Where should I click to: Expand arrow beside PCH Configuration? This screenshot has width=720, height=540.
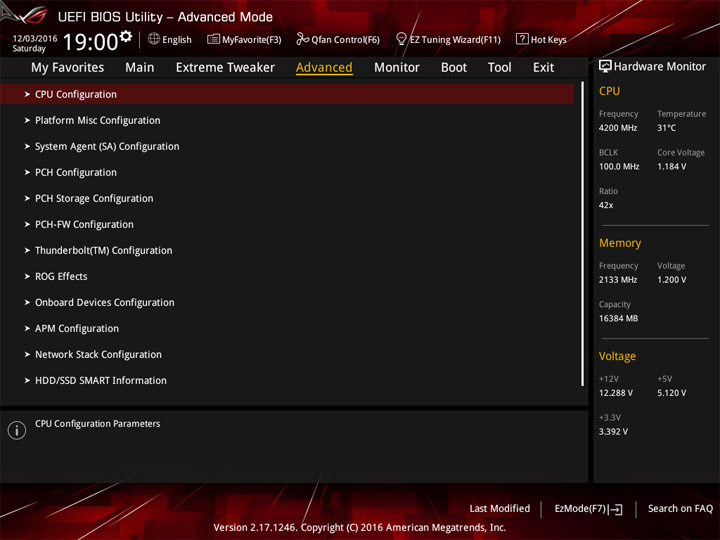point(27,172)
